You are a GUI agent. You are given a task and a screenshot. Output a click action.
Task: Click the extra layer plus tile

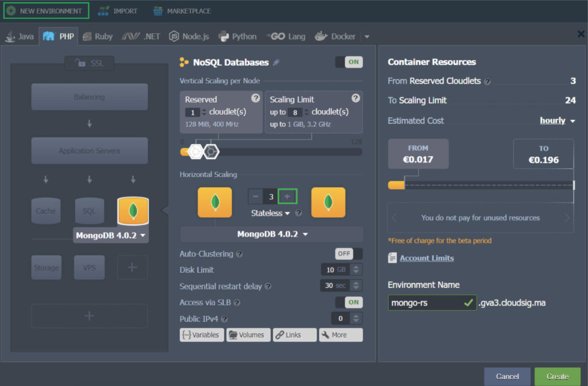(x=133, y=268)
